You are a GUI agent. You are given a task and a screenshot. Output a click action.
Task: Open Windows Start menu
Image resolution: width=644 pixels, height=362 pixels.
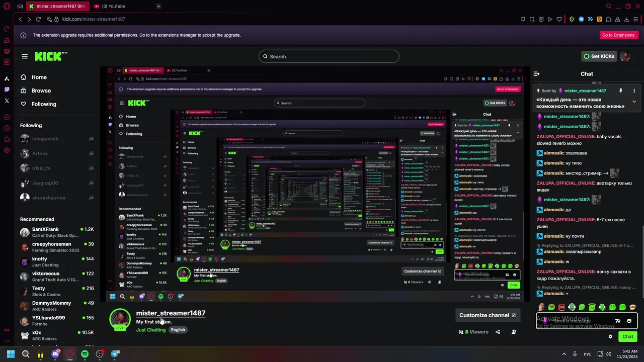coord(11,354)
